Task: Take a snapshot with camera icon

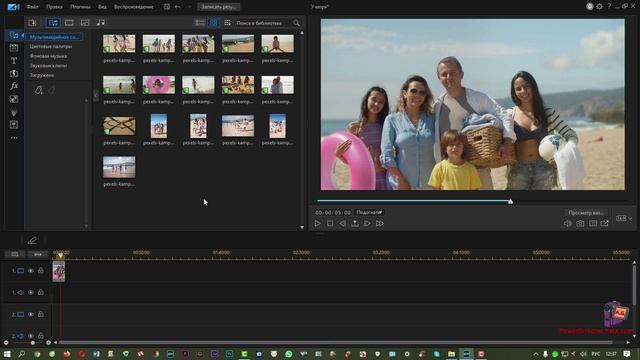Action: (580, 224)
